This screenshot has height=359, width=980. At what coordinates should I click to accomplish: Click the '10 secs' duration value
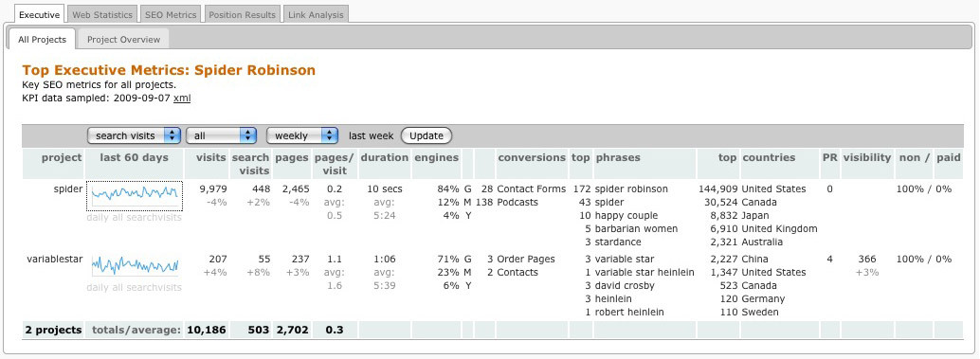[x=385, y=188]
